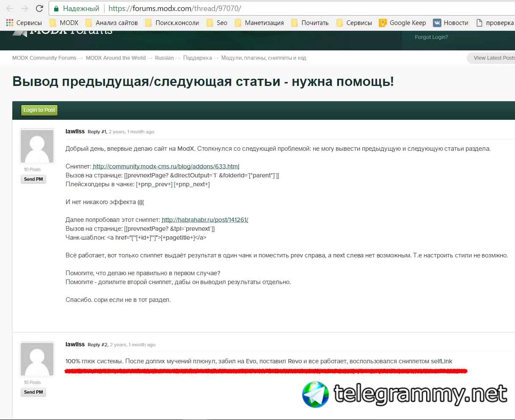Click the green secure padlock icon
515x420 pixels.
56,8
